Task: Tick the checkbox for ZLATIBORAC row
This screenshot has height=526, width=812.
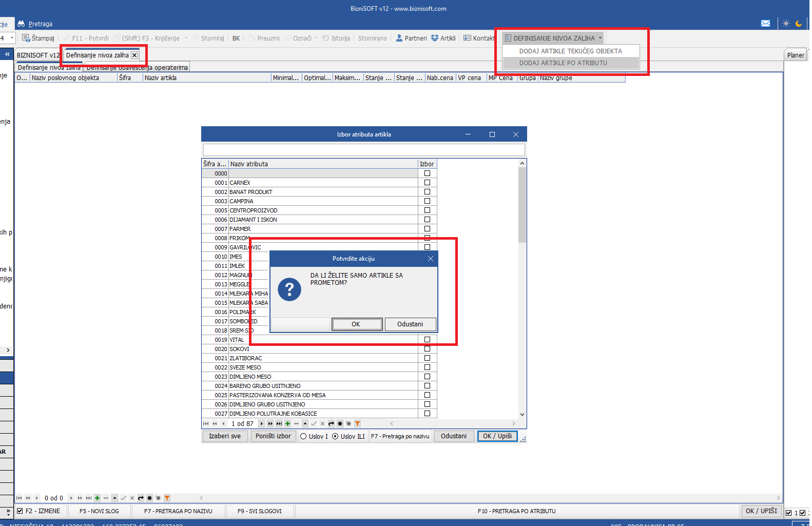Action: (x=427, y=358)
